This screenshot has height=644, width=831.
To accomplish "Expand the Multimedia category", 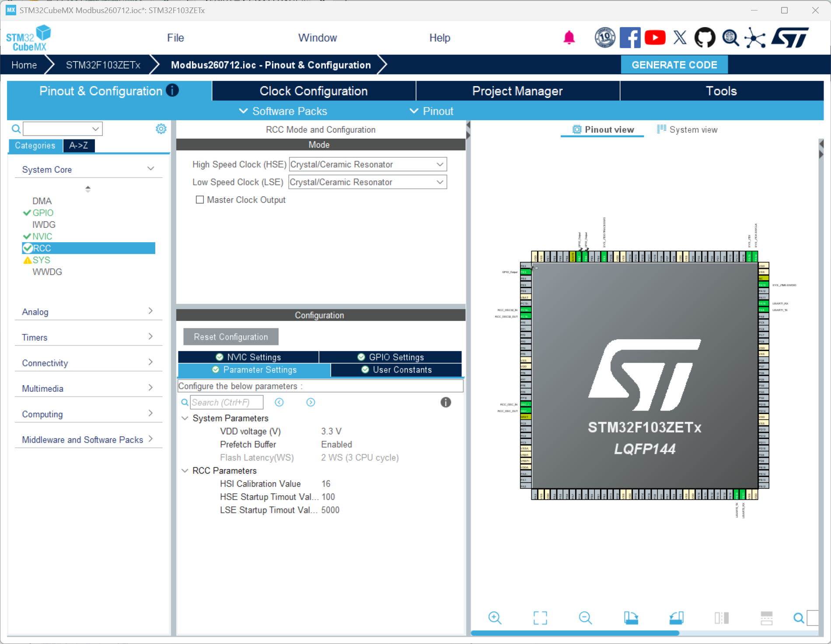I will [150, 387].
